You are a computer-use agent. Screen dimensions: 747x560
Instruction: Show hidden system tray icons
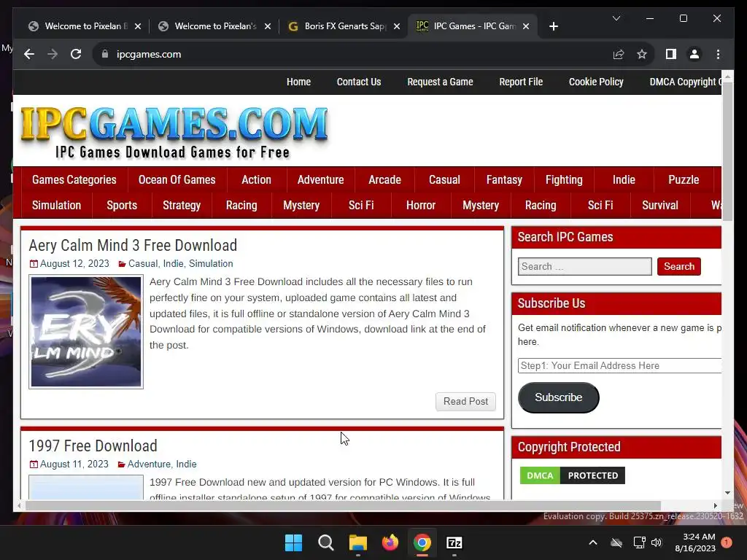pos(592,542)
